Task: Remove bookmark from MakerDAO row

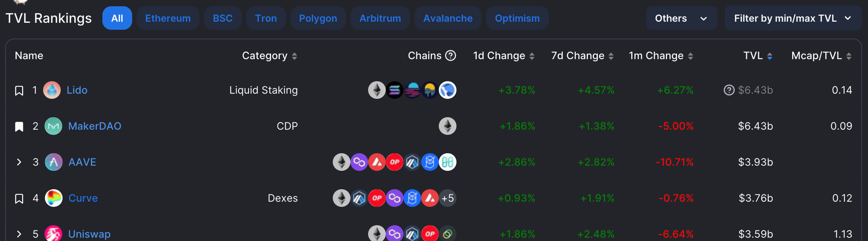Action: click(19, 126)
